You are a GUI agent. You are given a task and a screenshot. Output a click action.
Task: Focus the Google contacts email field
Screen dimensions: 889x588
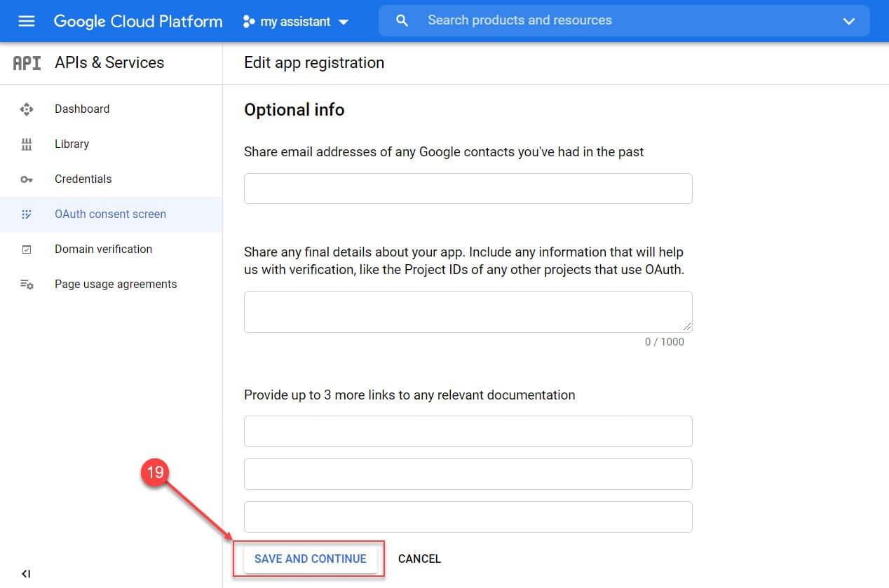[468, 188]
